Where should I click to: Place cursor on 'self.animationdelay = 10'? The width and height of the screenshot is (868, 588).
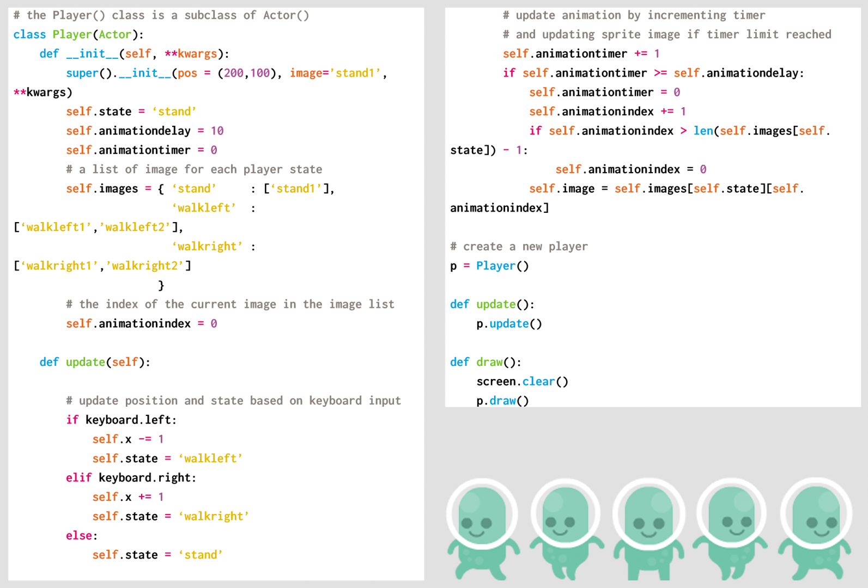point(144,131)
